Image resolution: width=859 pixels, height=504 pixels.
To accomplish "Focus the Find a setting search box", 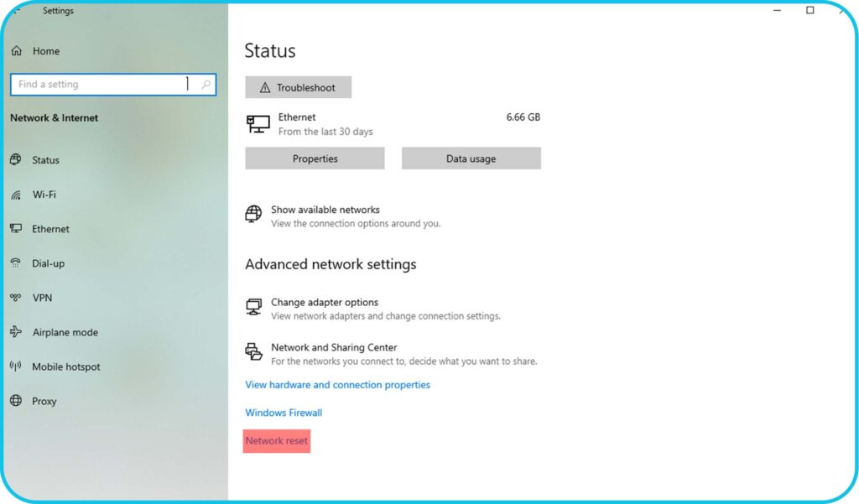I will coord(113,85).
